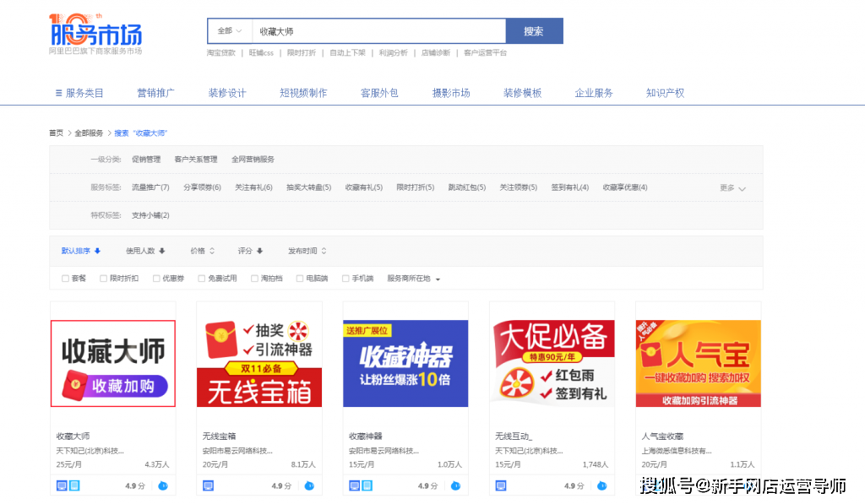Sort by 评分
Viewport: 865px width, 504px height.
pos(250,251)
